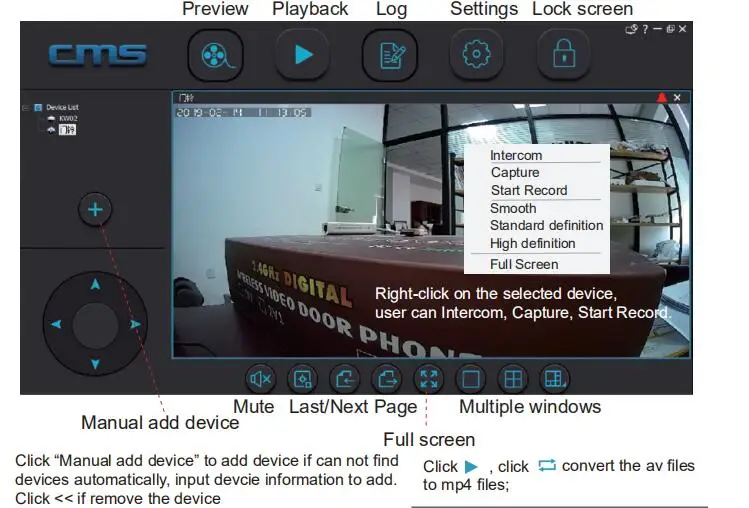Screen dimensions: 749x508
Task: Click the PTZ up arrow
Action: (x=96, y=285)
